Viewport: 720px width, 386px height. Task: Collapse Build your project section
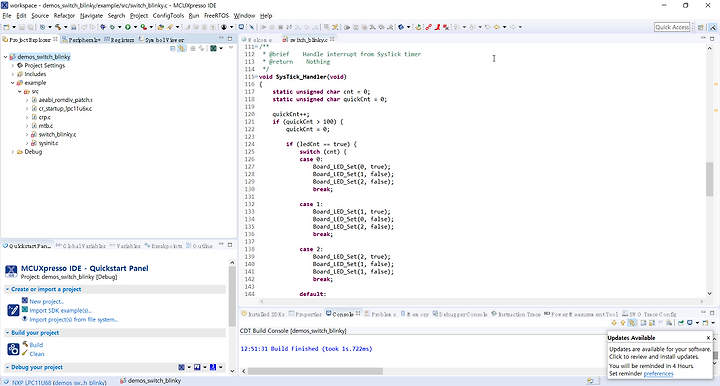(7, 333)
